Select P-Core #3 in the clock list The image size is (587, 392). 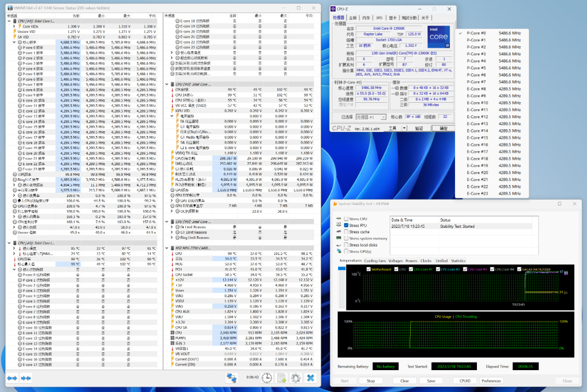477,54
